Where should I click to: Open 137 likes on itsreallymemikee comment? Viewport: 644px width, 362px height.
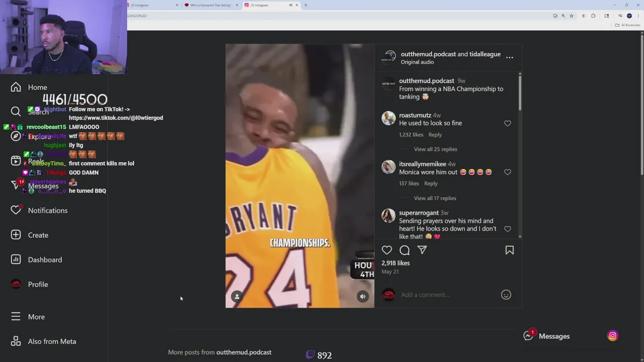409,184
